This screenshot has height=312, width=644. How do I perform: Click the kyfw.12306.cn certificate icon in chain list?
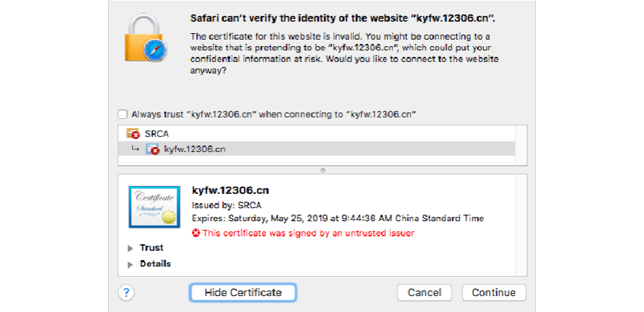pyautogui.click(x=153, y=149)
